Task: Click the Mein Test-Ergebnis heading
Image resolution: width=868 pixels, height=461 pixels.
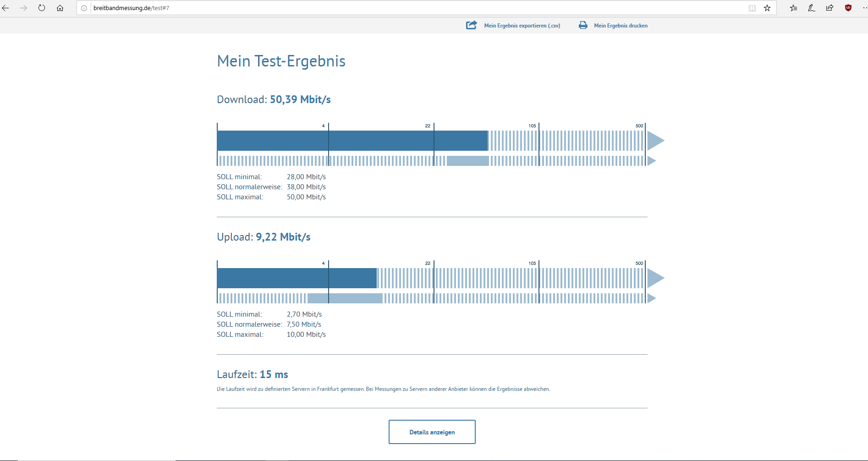Action: tap(281, 61)
